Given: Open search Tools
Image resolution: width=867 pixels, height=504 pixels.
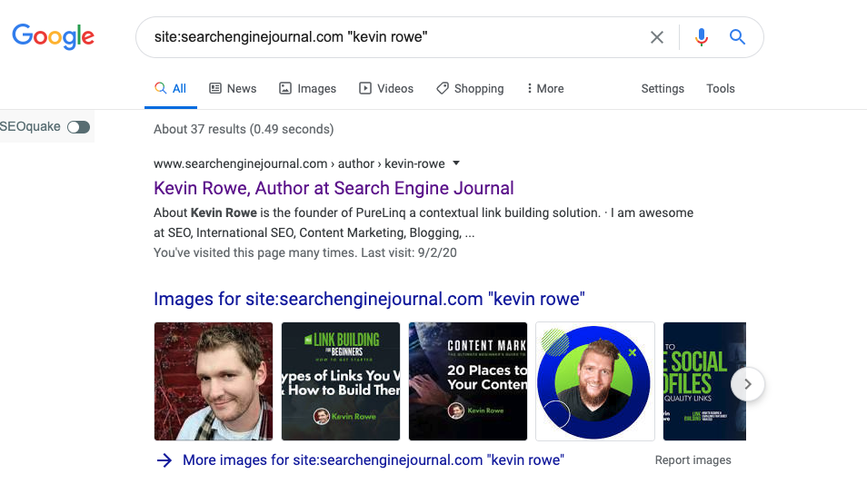Looking at the screenshot, I should 721,88.
